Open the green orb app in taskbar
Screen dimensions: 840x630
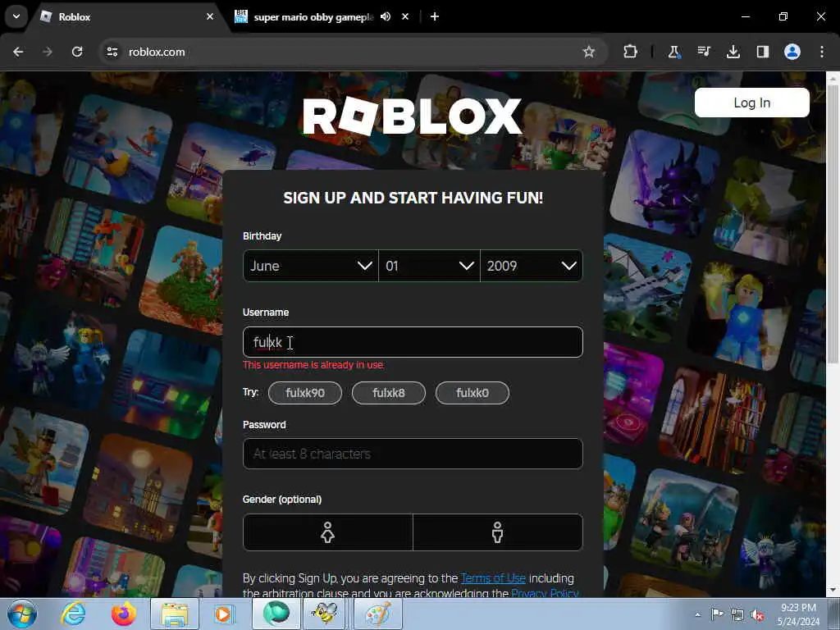pyautogui.click(x=276, y=614)
